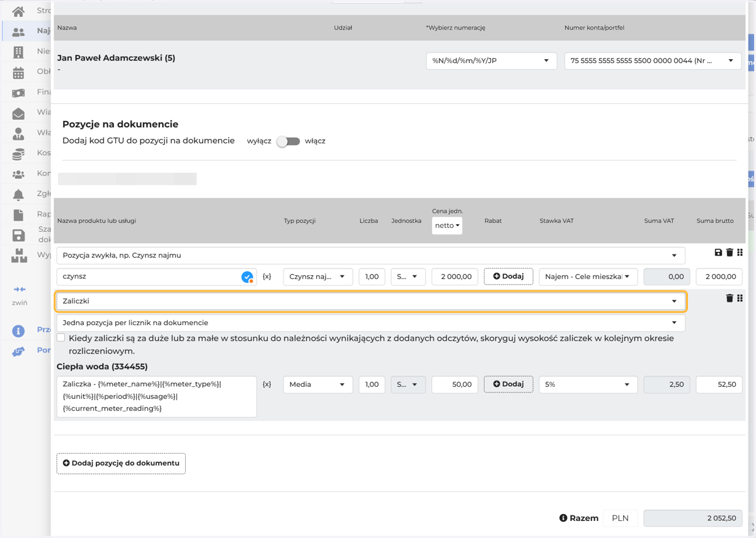Insert variable {x} next to Zaliczka template field
The width and height of the screenshot is (756, 538).
(267, 384)
